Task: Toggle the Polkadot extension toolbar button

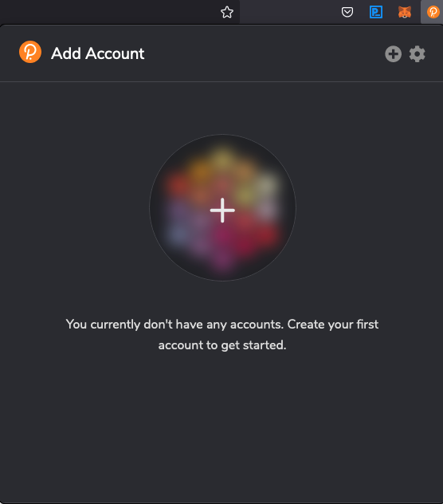Action: coord(433,12)
